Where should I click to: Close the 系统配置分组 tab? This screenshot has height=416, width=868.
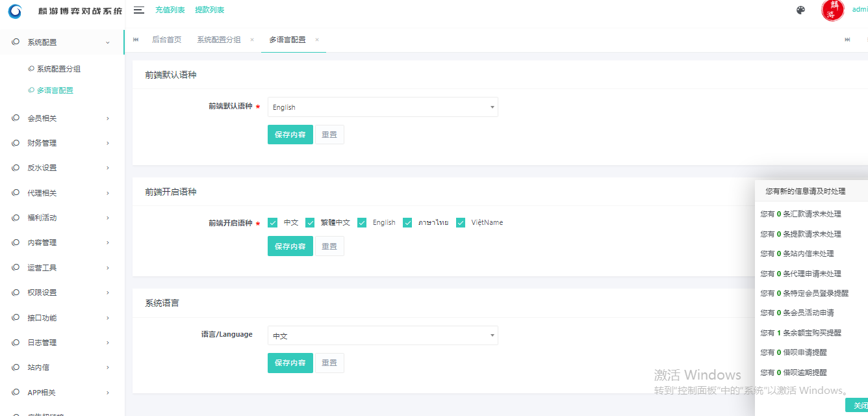tap(252, 40)
